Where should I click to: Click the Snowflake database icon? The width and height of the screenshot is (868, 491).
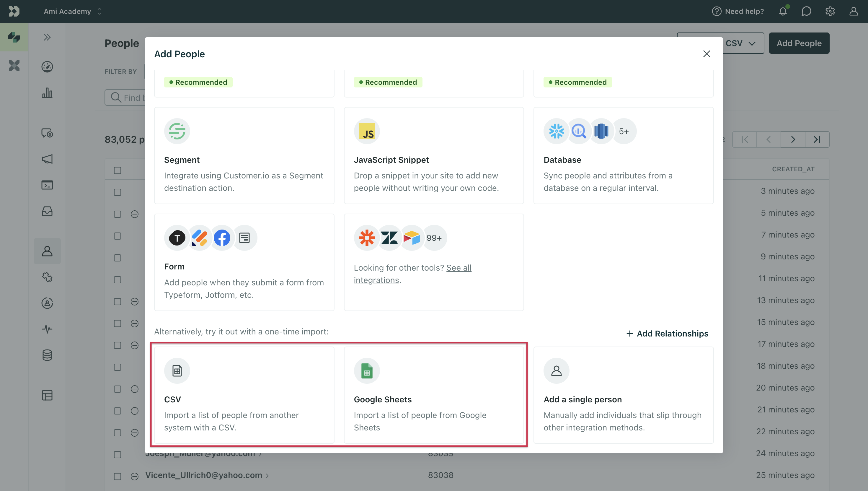click(x=556, y=131)
